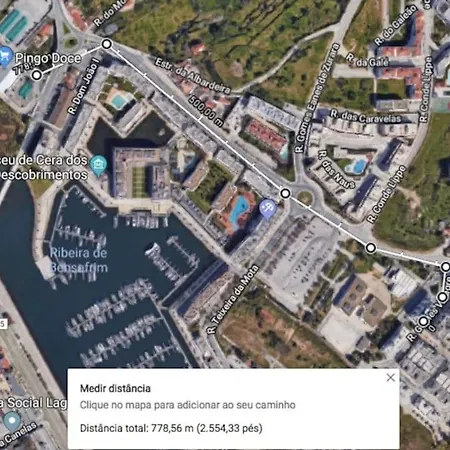Click the Estr. da Albardeira road label
Viewport: 450px width, 450px height.
[193, 76]
